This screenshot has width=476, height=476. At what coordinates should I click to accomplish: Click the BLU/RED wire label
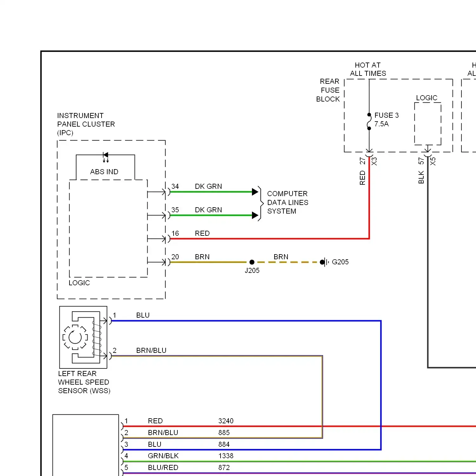[163, 467]
